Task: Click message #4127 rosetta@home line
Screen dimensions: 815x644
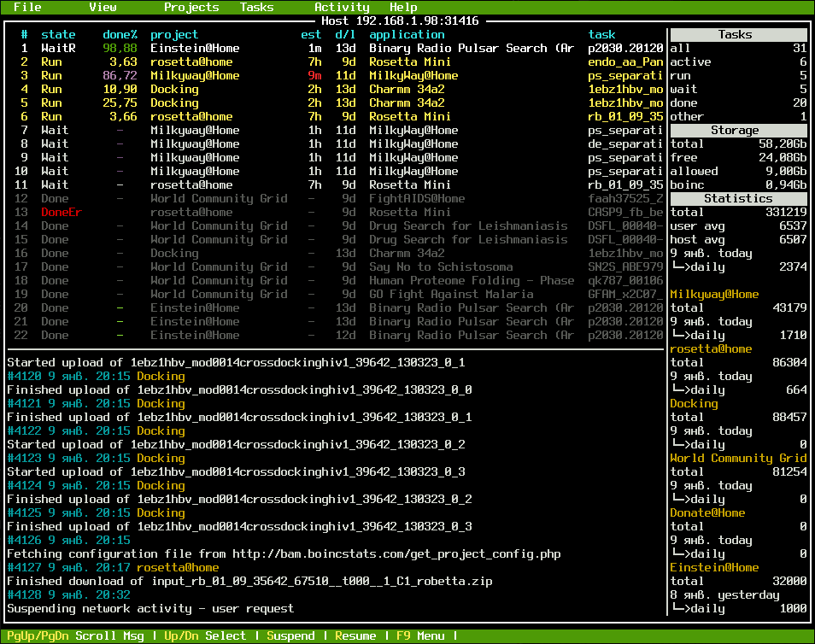Action: 113,568
